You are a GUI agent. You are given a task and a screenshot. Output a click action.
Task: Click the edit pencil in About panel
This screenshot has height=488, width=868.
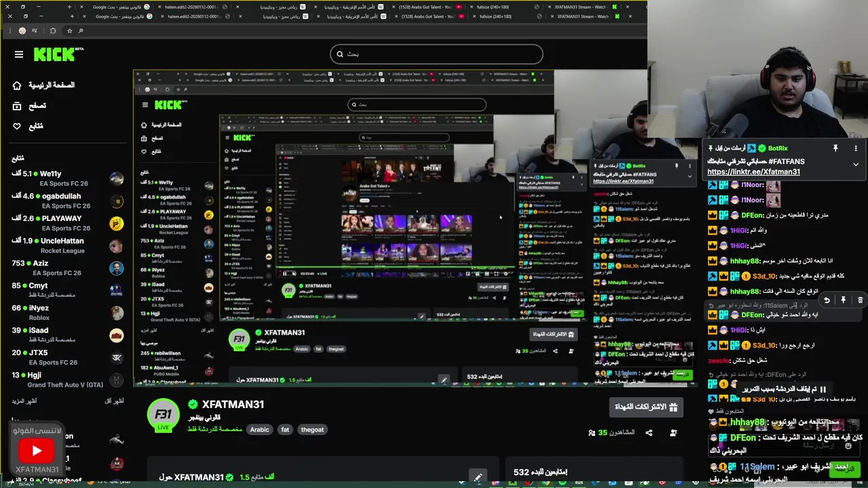tap(477, 477)
